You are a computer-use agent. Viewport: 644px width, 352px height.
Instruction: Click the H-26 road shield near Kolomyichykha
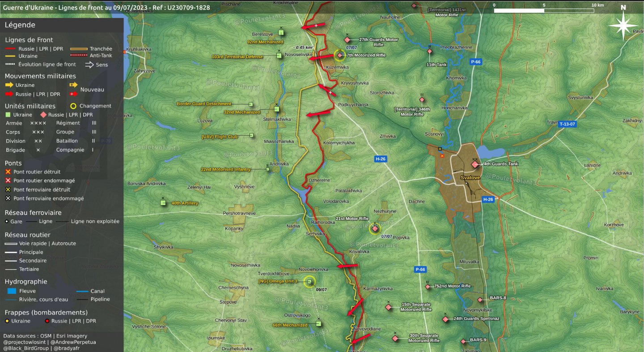[380, 159]
